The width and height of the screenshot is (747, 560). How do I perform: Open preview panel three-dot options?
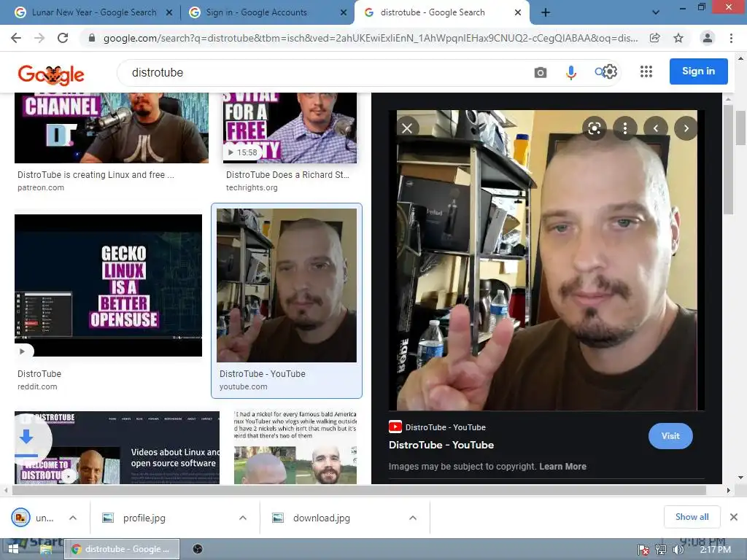[x=625, y=128]
